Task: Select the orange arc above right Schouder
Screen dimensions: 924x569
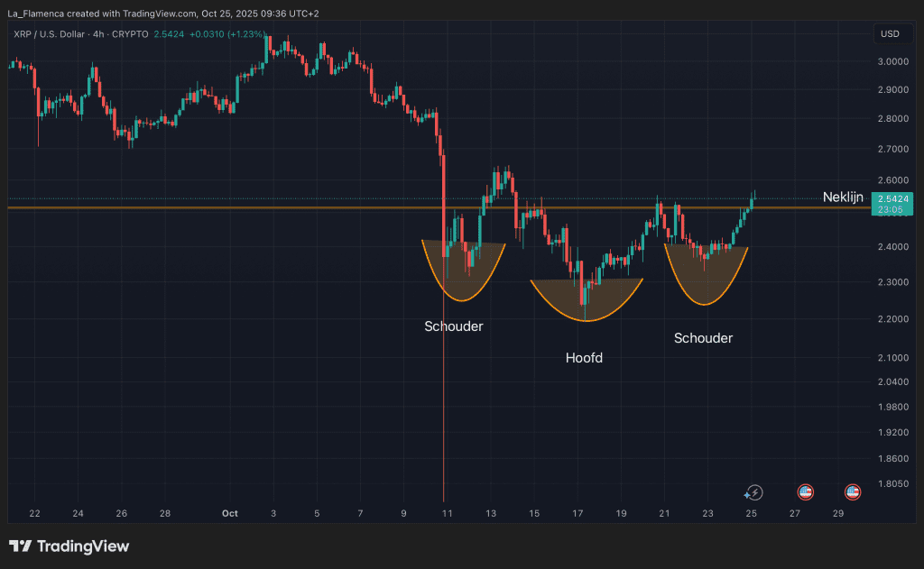Action: pyautogui.click(x=706, y=290)
